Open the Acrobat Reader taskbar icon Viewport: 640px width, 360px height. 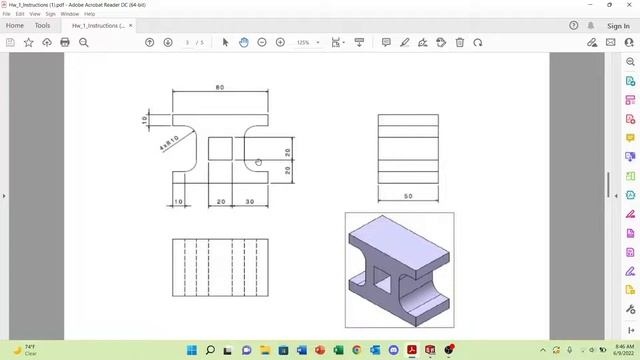point(412,350)
